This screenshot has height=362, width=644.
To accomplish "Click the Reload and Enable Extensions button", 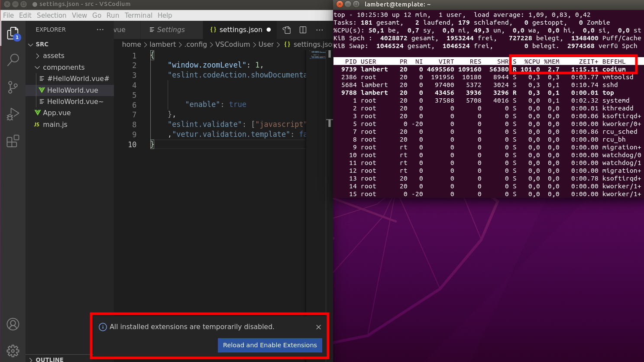I will pos(269,345).
